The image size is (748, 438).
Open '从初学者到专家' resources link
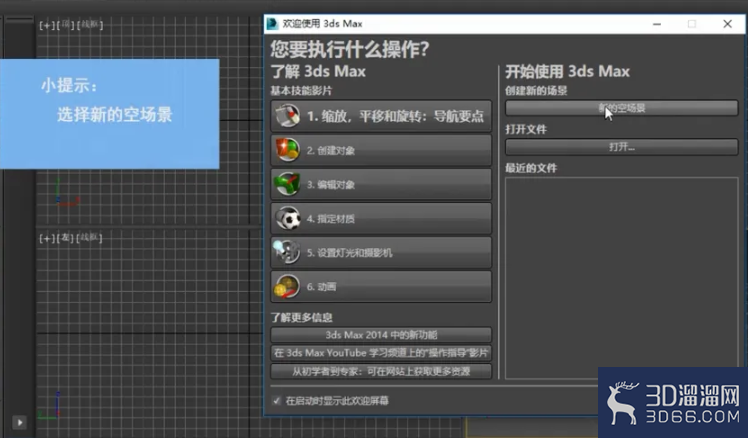pos(381,371)
